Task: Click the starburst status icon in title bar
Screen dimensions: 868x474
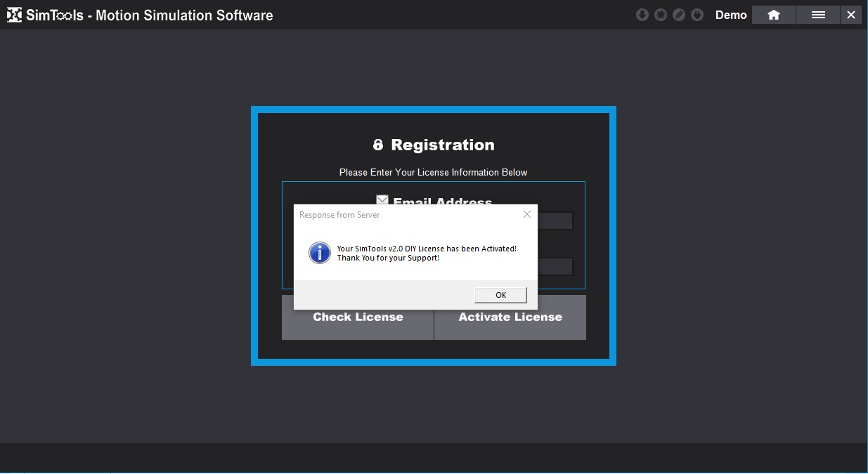Action: click(661, 15)
